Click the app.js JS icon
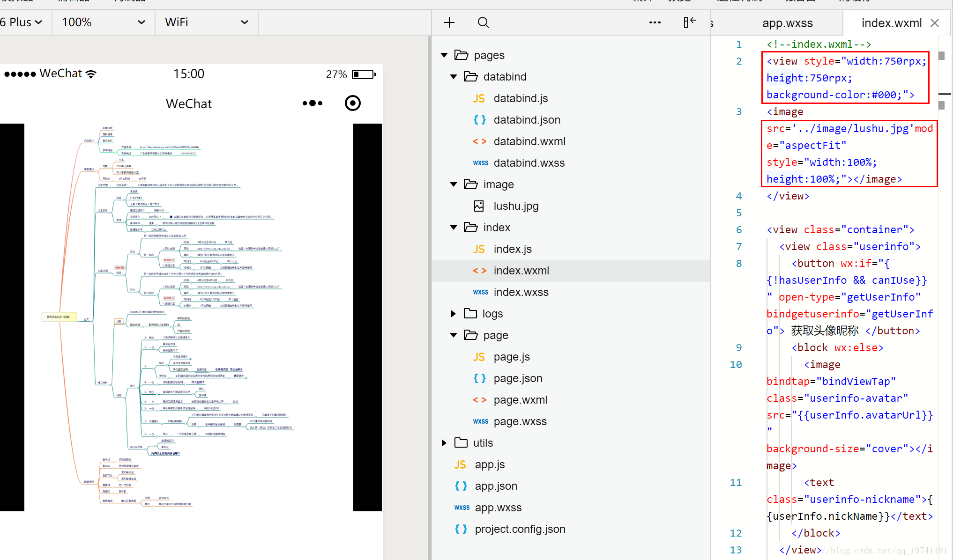Image resolution: width=953 pixels, height=560 pixels. 460,464
